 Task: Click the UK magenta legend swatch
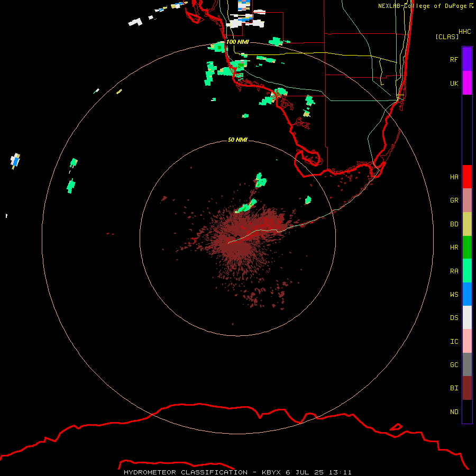tap(467, 83)
